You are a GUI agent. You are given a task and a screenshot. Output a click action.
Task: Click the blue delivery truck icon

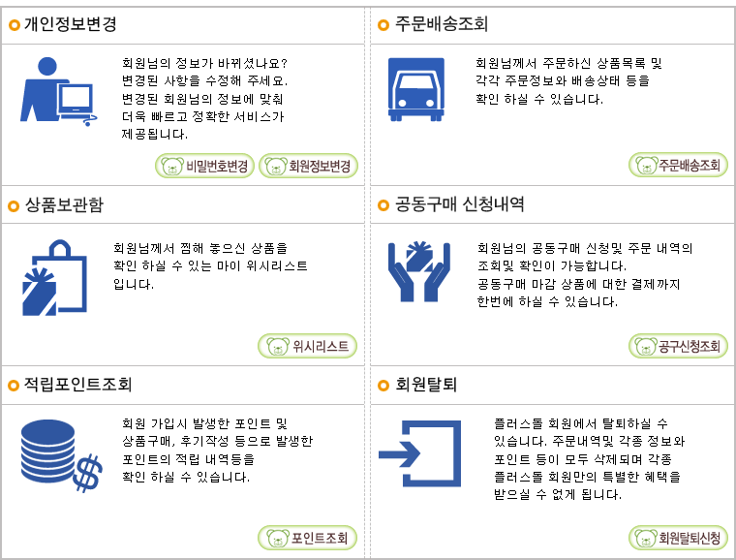(415, 89)
